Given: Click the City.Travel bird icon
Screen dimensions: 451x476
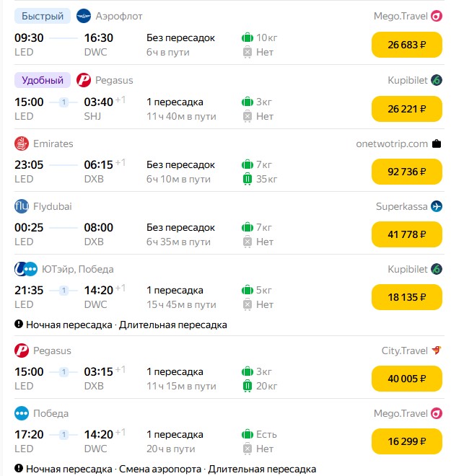Looking at the screenshot, I should click(437, 351).
